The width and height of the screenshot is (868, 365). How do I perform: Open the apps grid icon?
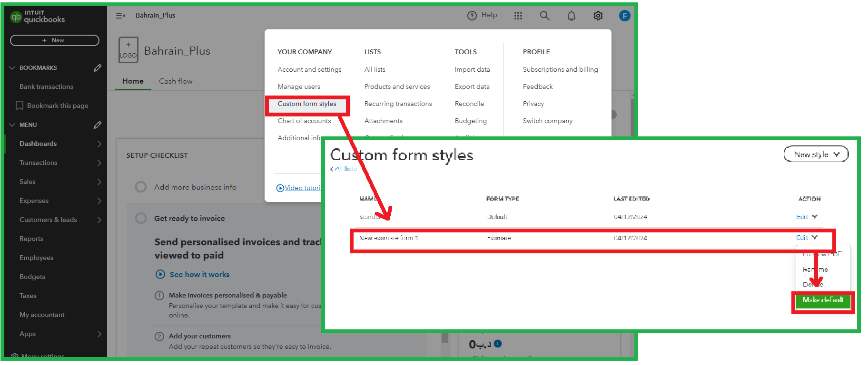point(518,16)
